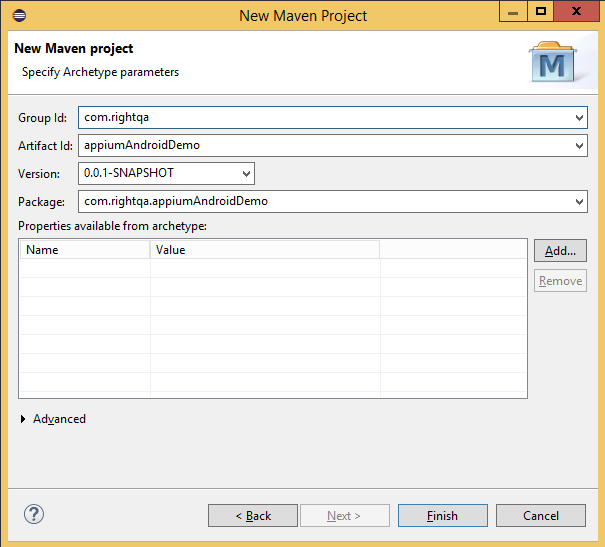Click the help question mark icon

tap(34, 514)
